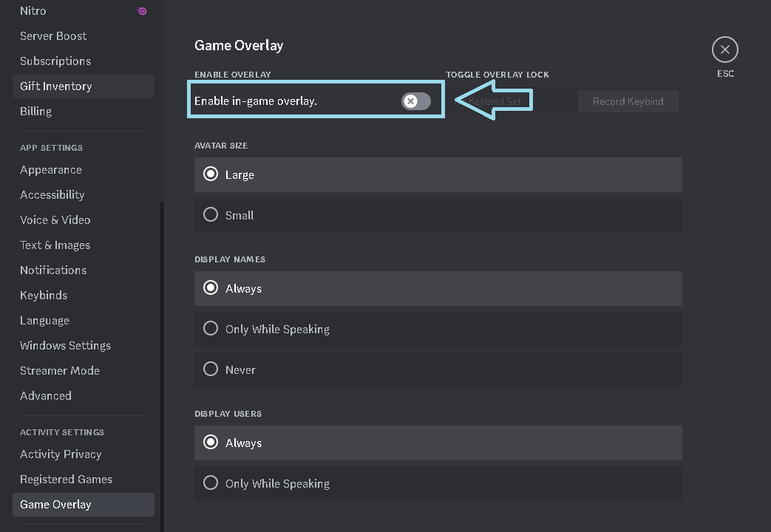The height and width of the screenshot is (532, 771).
Task: Choose Only While Speaking under Display Names
Action: tap(438, 329)
